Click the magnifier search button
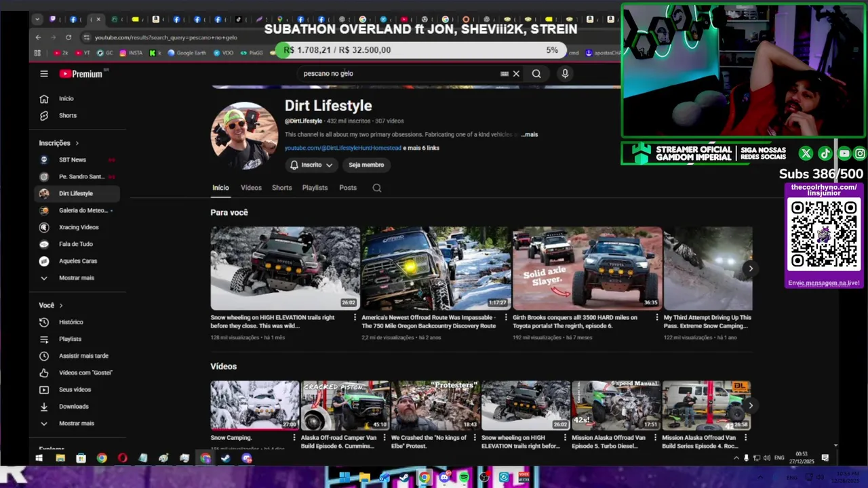The image size is (868, 488). [536, 74]
